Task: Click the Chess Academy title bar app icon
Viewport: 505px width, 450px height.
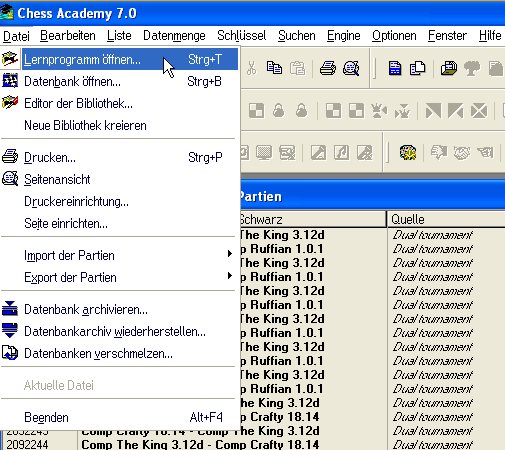Action: pyautogui.click(x=7, y=13)
